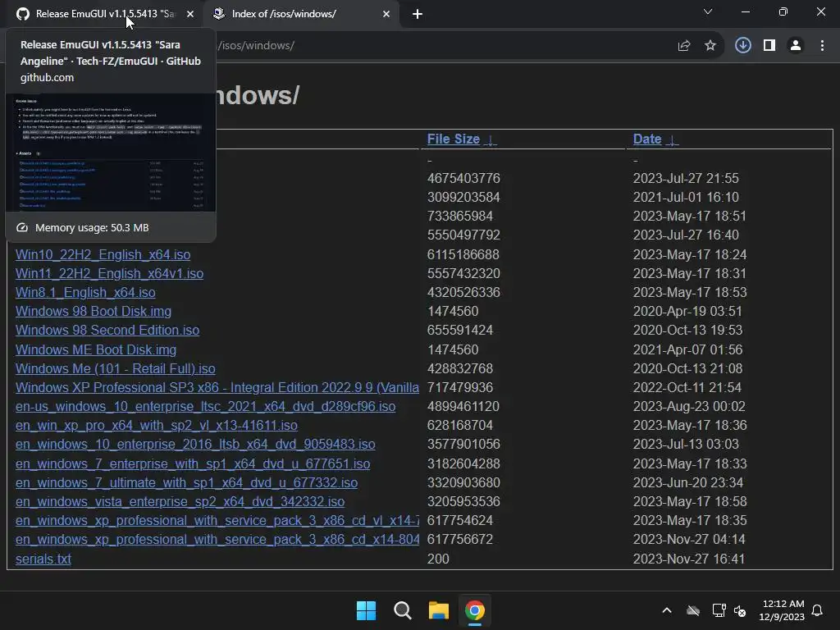Viewport: 840px width, 630px height.
Task: Open Windows ME Boot Disk.img
Action: coord(96,349)
